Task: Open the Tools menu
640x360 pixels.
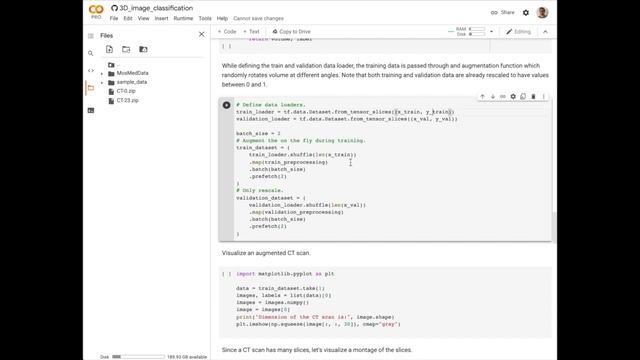Action: point(205,18)
